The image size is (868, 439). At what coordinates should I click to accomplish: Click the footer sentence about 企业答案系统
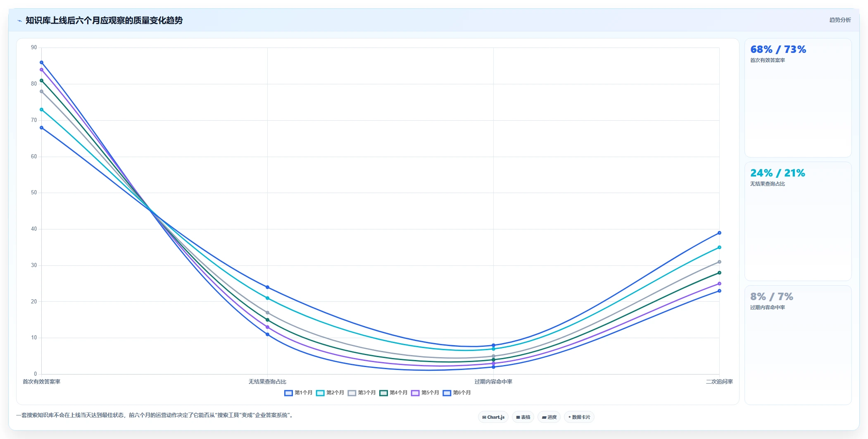(x=155, y=415)
